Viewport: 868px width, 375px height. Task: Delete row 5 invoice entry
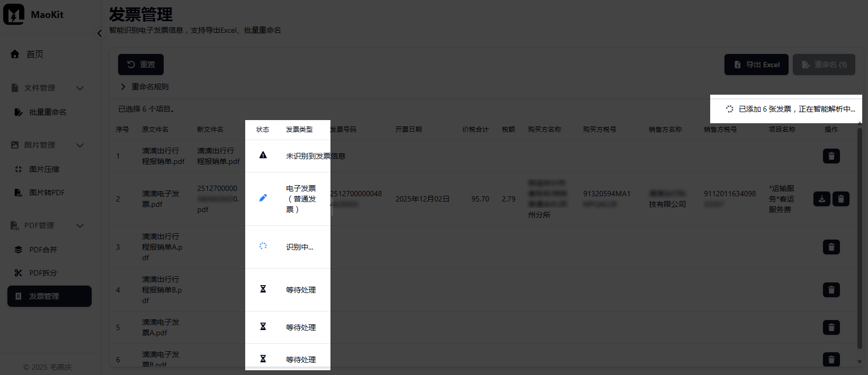(831, 327)
